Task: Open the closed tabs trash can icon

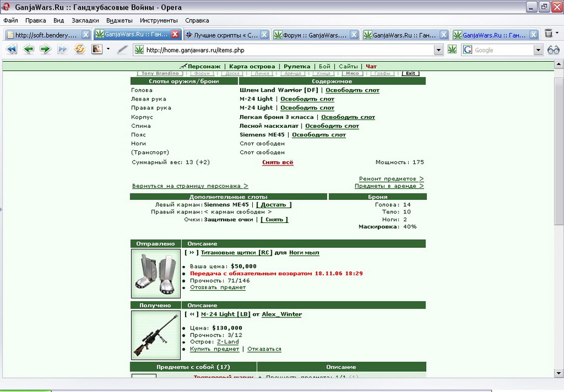Action: tap(548, 33)
